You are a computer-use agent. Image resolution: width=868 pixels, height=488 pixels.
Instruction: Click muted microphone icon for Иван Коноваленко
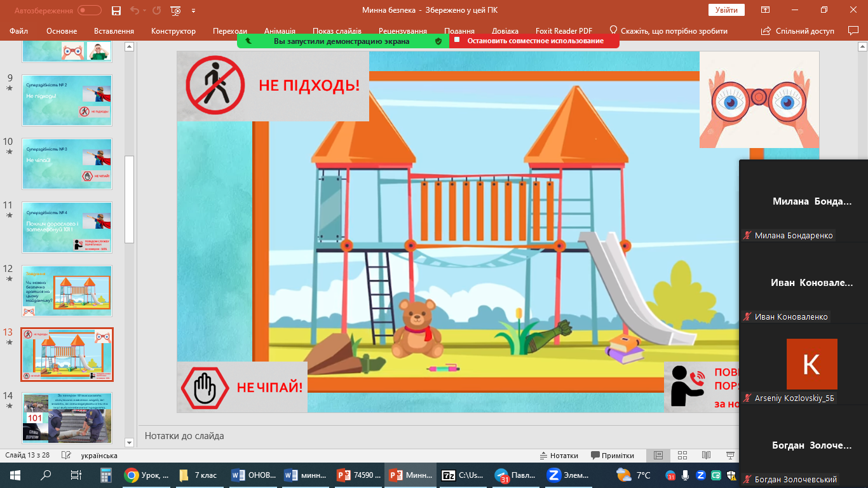748,316
